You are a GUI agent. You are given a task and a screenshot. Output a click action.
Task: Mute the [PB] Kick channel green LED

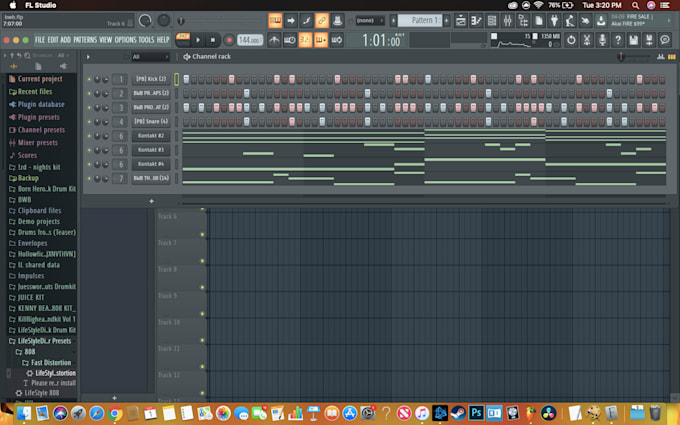click(x=88, y=79)
